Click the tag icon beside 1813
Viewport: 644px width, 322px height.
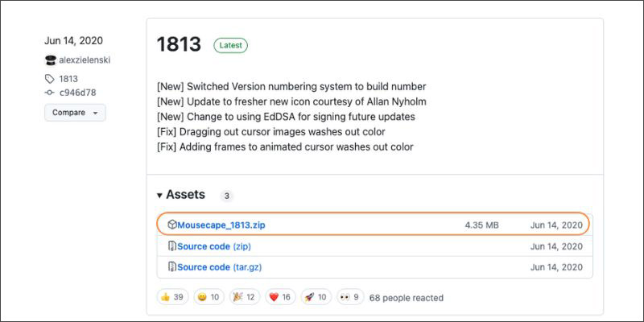click(50, 79)
